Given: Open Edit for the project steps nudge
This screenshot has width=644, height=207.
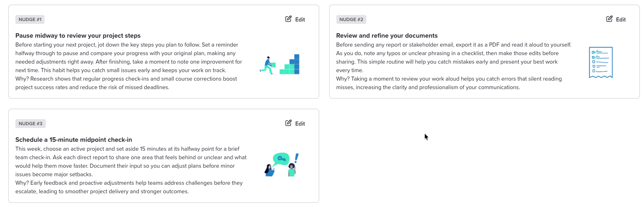Looking at the screenshot, I should pyautogui.click(x=295, y=19).
